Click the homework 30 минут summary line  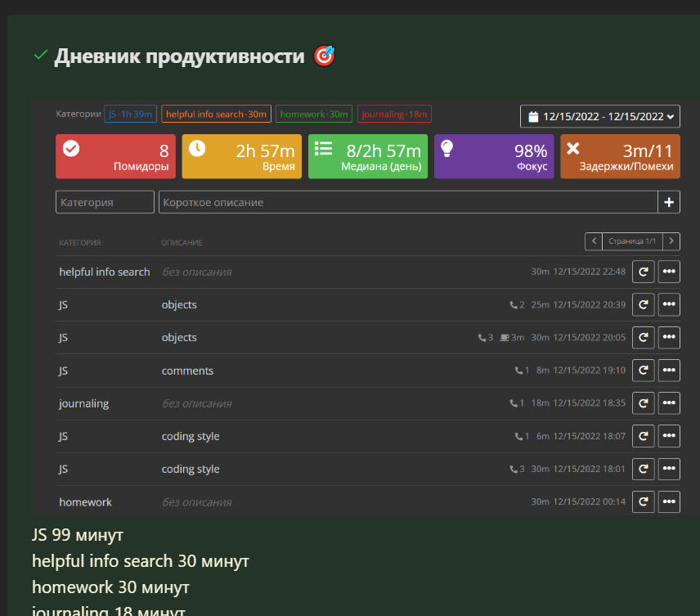click(110, 587)
